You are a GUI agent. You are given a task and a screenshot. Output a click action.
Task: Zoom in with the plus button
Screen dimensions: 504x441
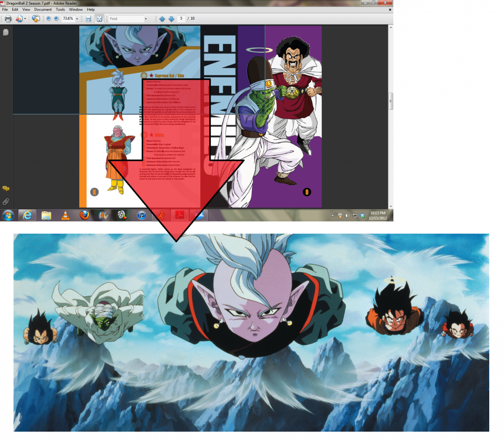click(56, 19)
